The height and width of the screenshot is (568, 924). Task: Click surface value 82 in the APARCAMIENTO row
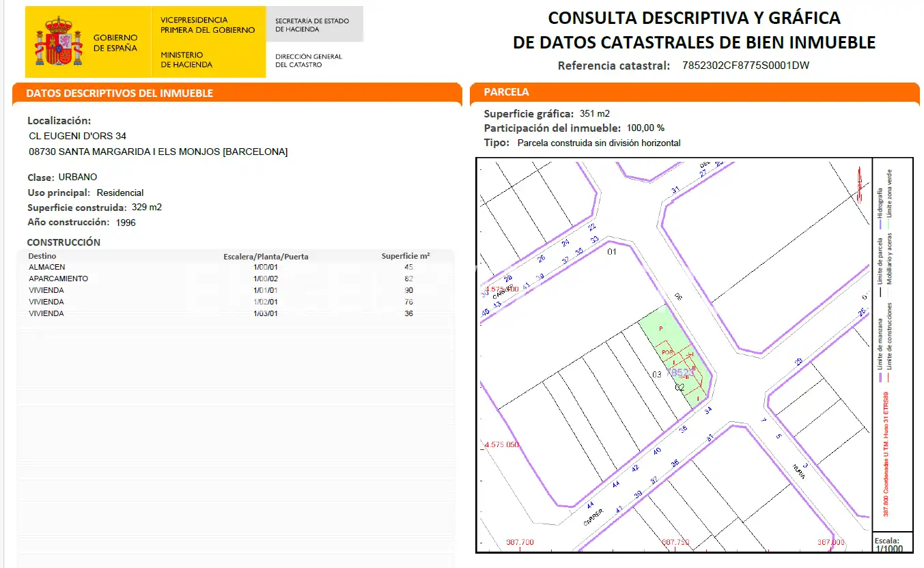409,279
